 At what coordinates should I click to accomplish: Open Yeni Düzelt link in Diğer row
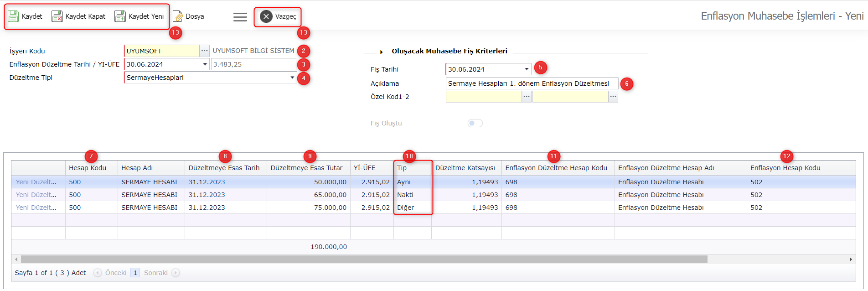36,208
